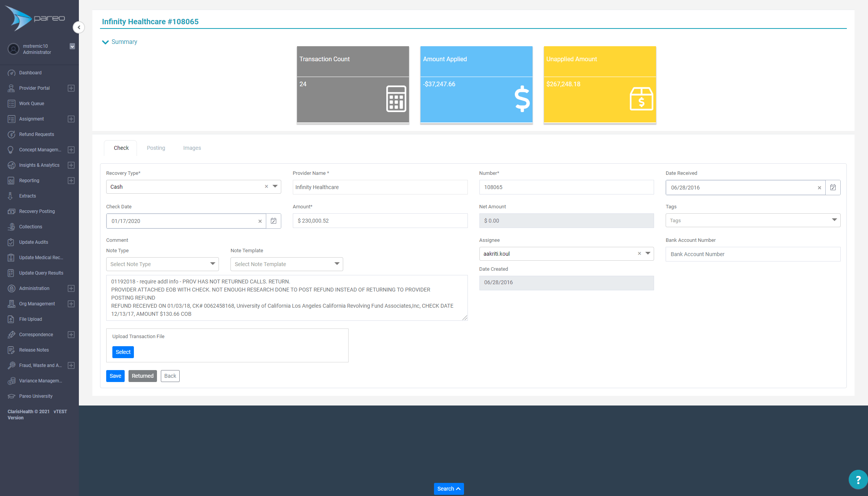Click the Provider Portal icon
The height and width of the screenshot is (496, 868).
tap(12, 88)
